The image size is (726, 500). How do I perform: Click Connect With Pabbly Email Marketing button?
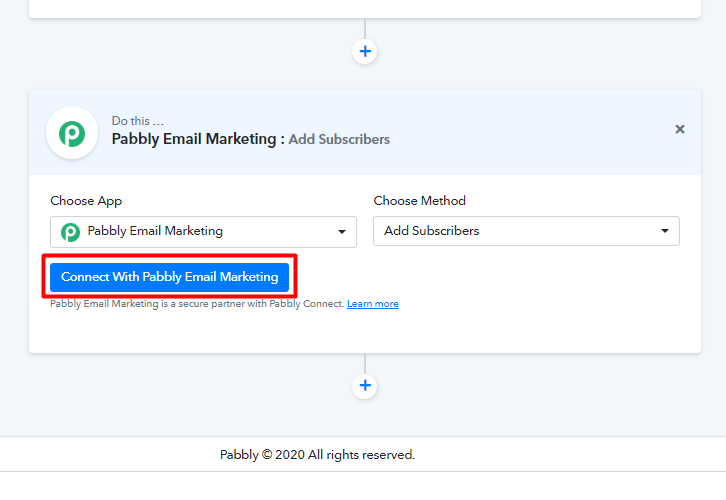[169, 277]
